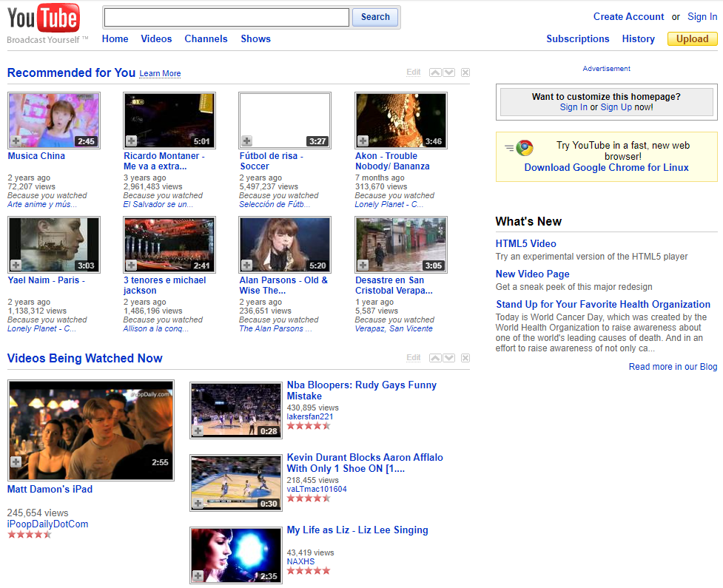Click the YouTube logo
The image size is (723, 588).
(44, 18)
